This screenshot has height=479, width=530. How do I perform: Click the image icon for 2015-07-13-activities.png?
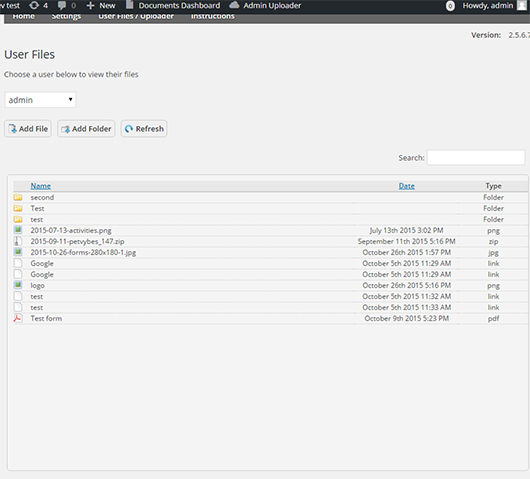[18, 230]
